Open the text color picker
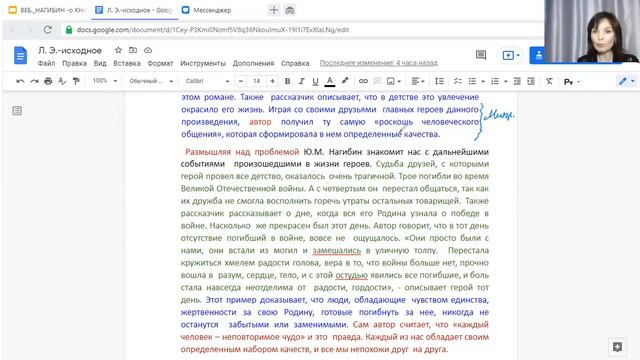640x360 pixels. [330, 81]
